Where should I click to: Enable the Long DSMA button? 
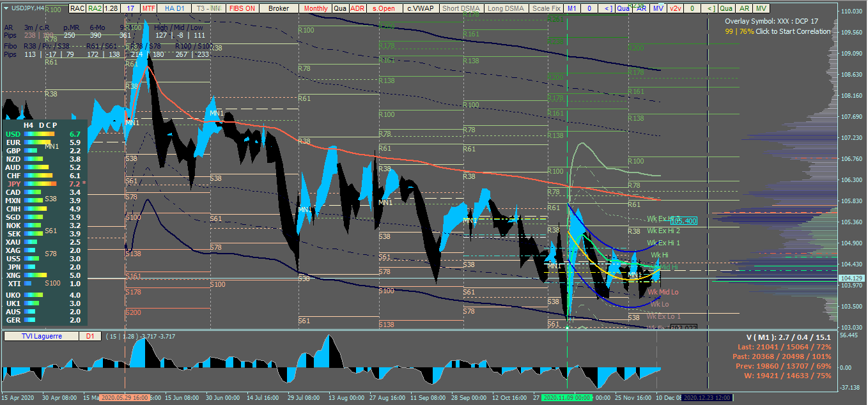pyautogui.click(x=505, y=8)
